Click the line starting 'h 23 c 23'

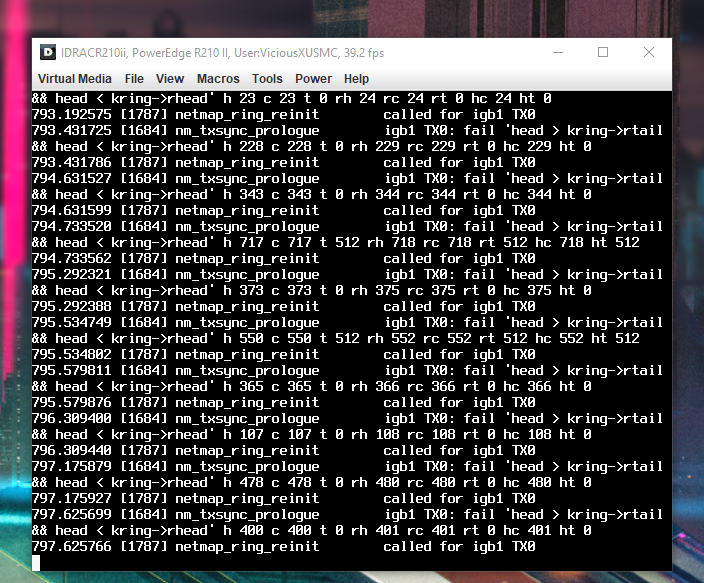click(x=292, y=99)
